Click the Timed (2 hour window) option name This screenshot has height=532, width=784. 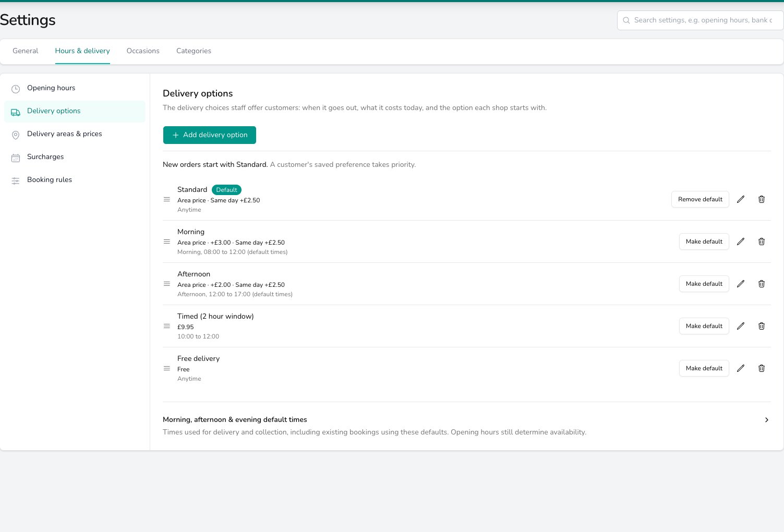coord(215,316)
